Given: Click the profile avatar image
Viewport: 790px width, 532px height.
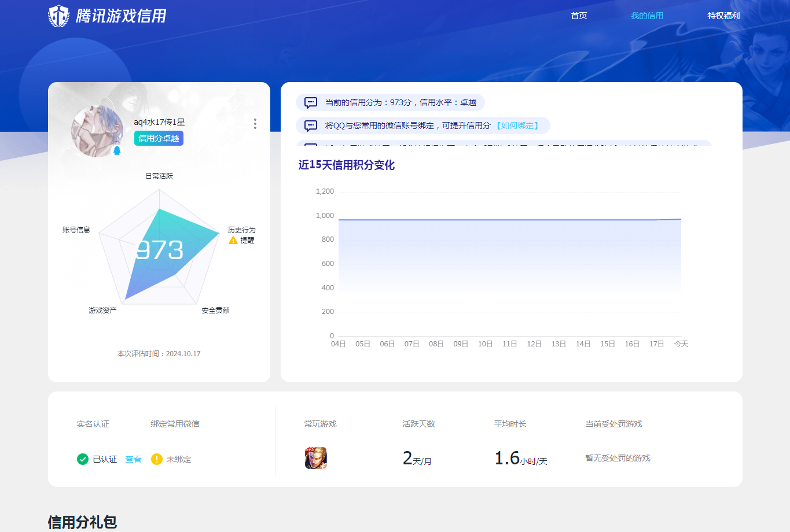Looking at the screenshot, I should [x=97, y=131].
